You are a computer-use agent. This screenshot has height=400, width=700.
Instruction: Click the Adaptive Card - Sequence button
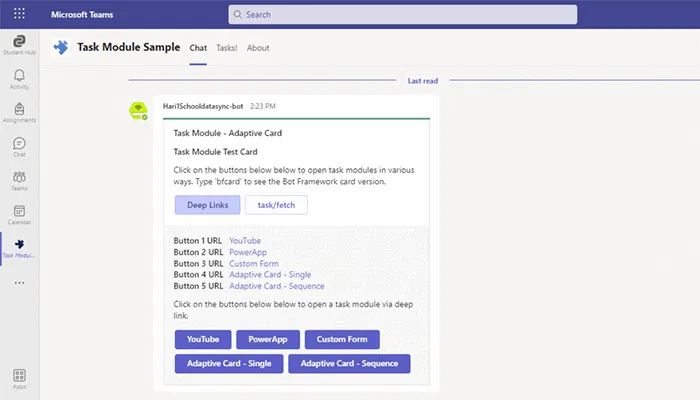pyautogui.click(x=349, y=363)
